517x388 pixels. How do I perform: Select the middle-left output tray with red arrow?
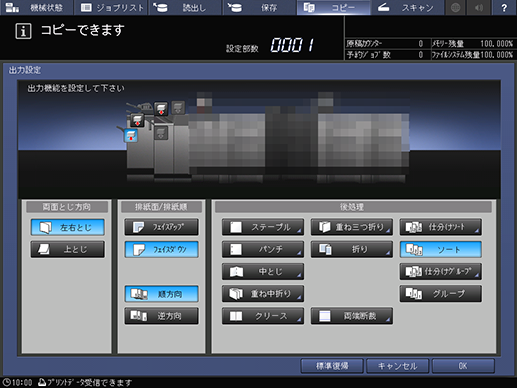(x=137, y=120)
